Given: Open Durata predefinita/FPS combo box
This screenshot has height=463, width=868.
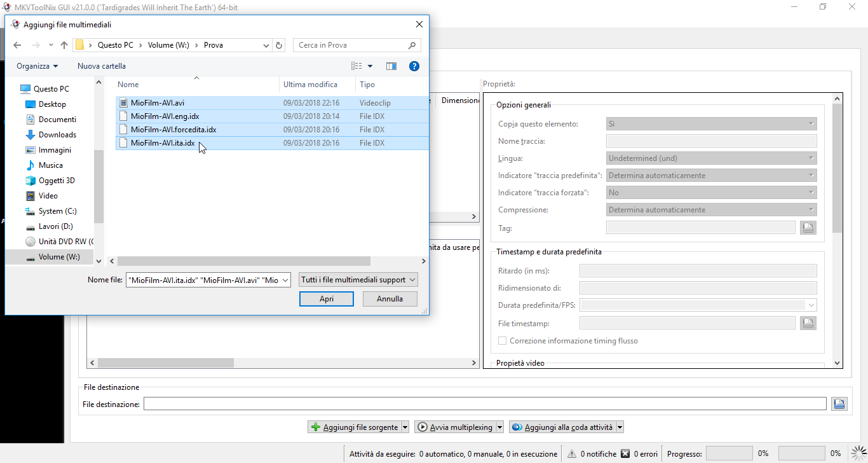Looking at the screenshot, I should (x=699, y=305).
